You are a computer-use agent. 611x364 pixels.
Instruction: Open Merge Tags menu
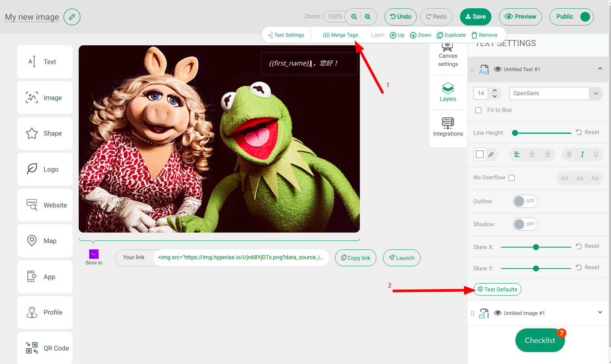pyautogui.click(x=340, y=35)
